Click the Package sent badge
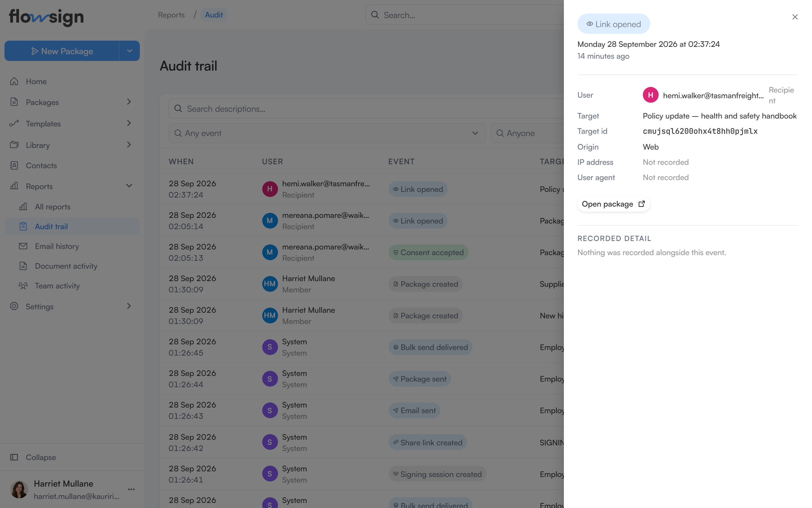This screenshot has height=508, width=812. pos(420,379)
